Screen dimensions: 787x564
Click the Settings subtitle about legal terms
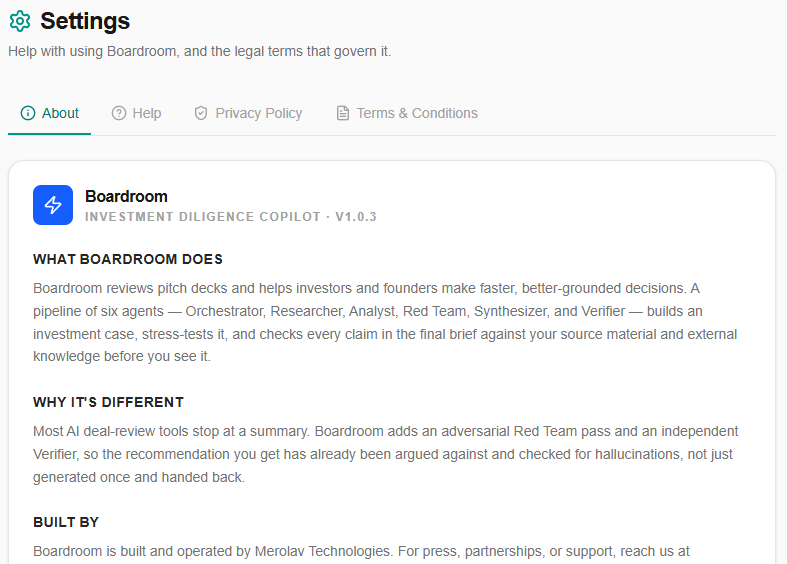point(200,51)
